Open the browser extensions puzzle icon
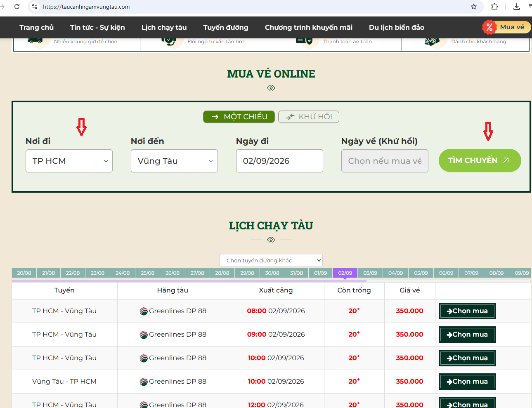The width and height of the screenshot is (532, 408). [x=494, y=7]
